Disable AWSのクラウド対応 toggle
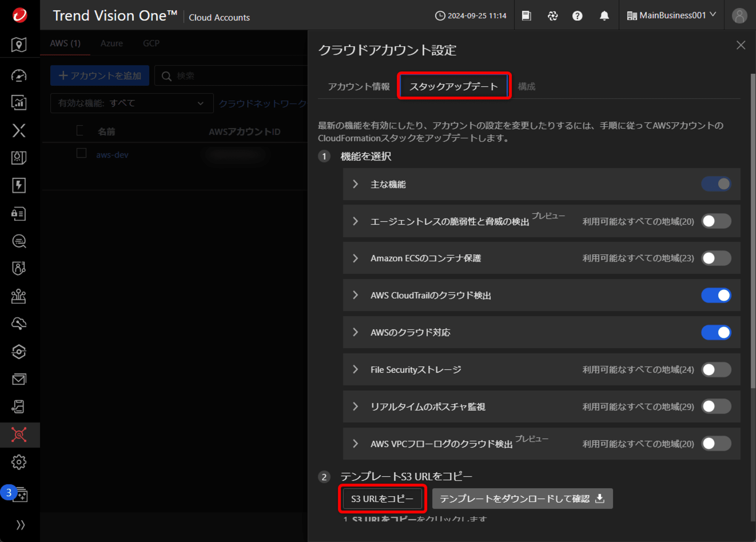The image size is (756, 542). 716,332
